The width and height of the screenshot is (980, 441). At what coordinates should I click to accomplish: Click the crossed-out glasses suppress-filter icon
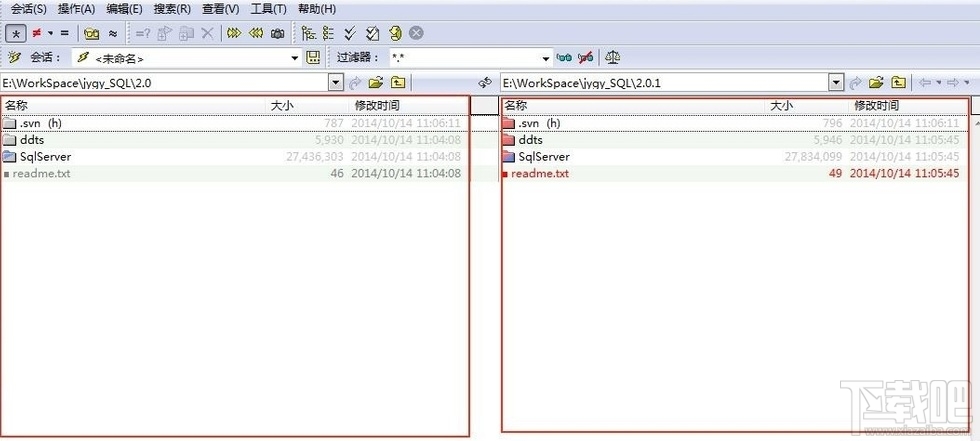pyautogui.click(x=586, y=57)
